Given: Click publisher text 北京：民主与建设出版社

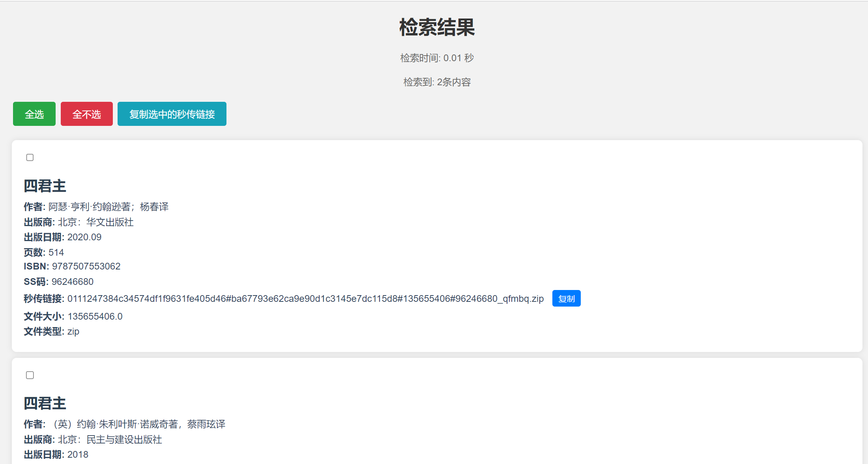Looking at the screenshot, I should pyautogui.click(x=110, y=440).
